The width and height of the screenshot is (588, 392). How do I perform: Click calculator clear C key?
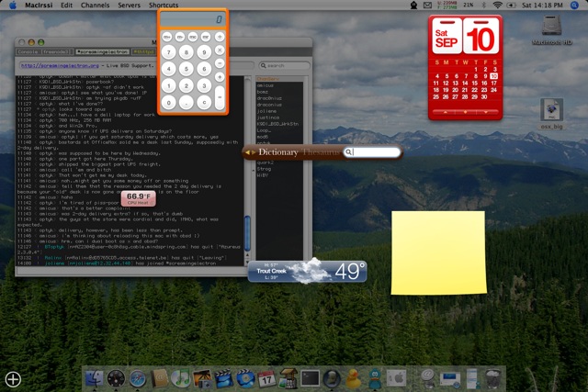point(204,102)
